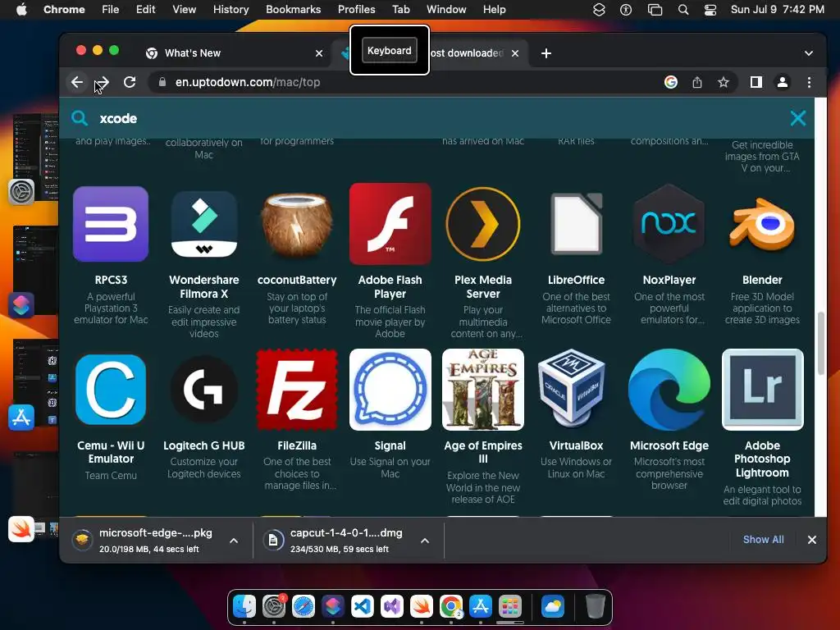
Task: Open the Age of Empires III icon
Action: [x=483, y=390]
